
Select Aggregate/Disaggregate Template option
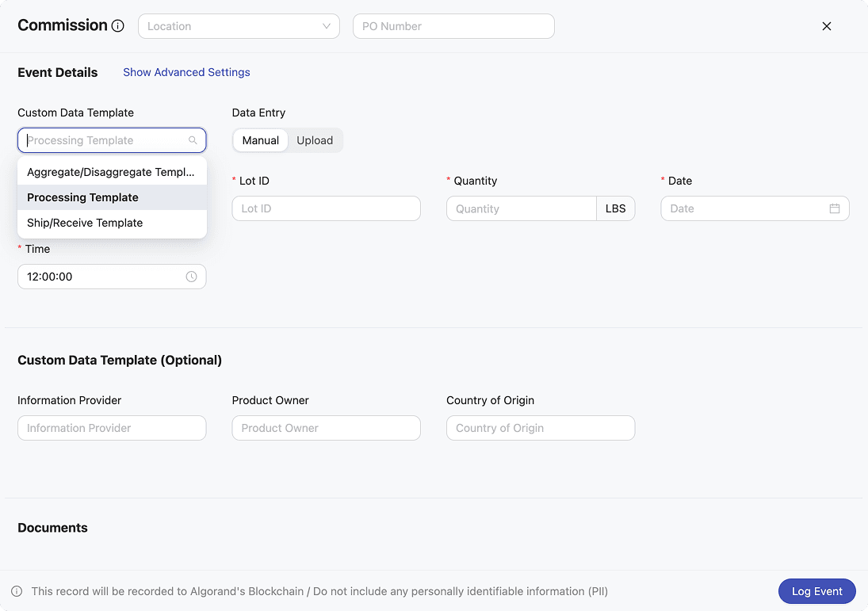[111, 172]
